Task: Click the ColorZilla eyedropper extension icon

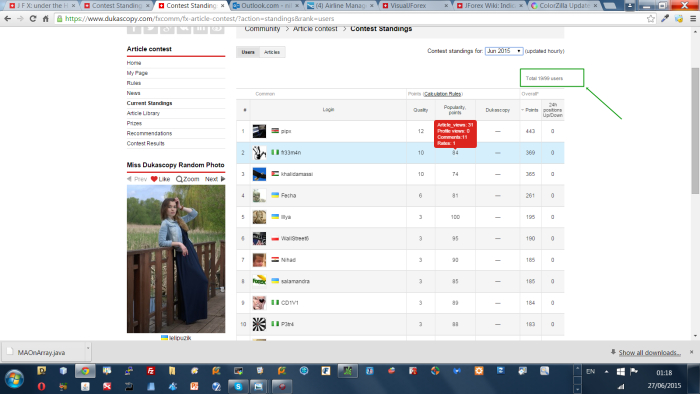Action: 665,19
